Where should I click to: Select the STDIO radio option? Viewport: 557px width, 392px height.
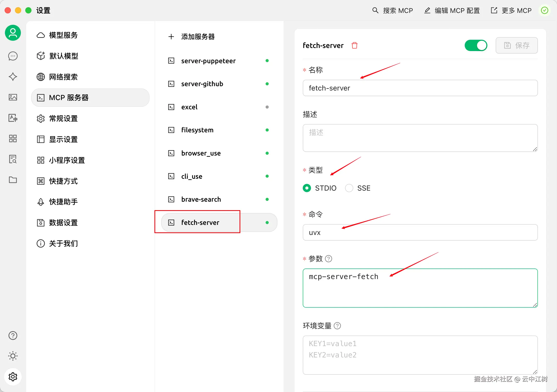pyautogui.click(x=307, y=188)
